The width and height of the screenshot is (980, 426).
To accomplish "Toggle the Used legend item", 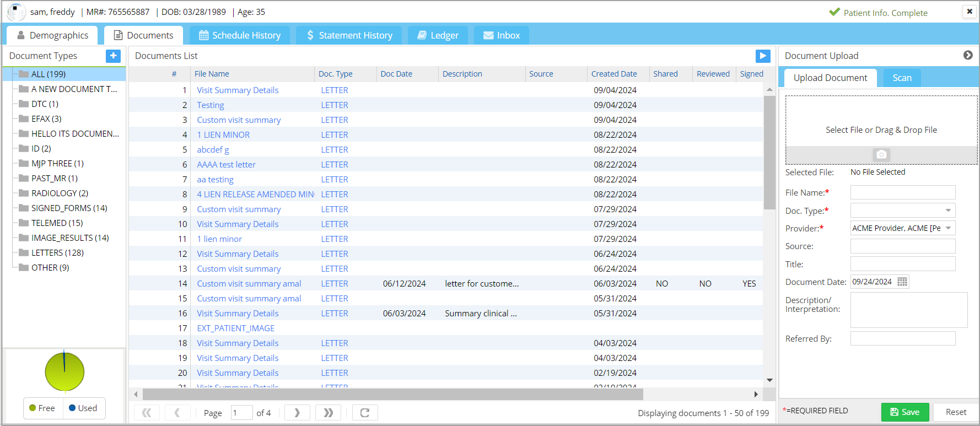I will (x=83, y=408).
